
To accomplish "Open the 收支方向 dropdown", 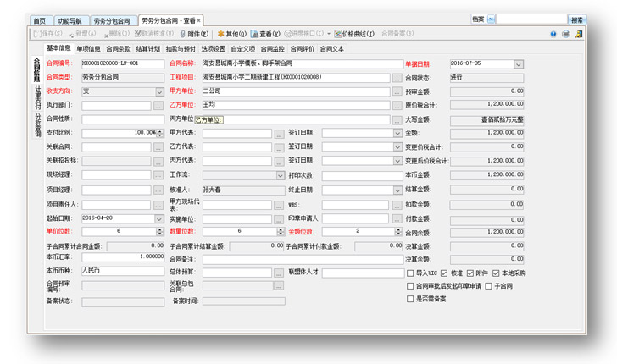I will (x=159, y=92).
